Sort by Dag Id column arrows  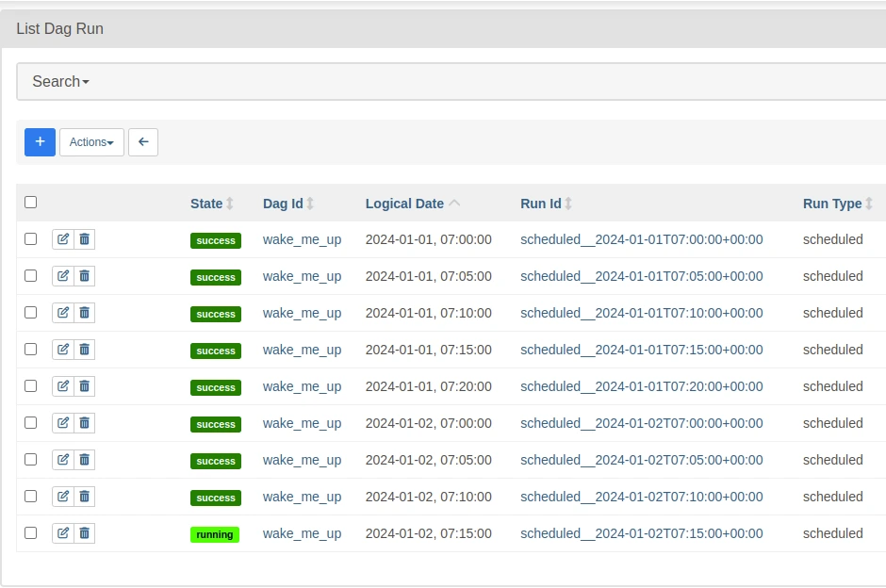tap(310, 204)
